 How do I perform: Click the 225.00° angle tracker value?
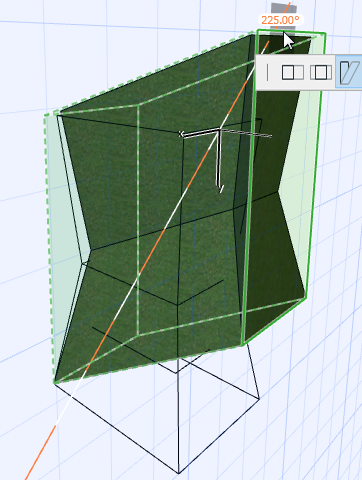pyautogui.click(x=280, y=20)
